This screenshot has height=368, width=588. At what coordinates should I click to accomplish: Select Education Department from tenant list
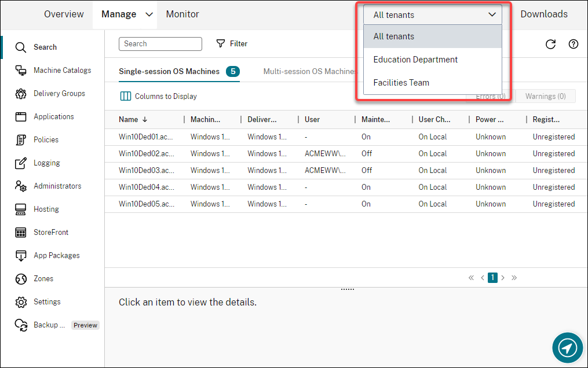point(415,60)
